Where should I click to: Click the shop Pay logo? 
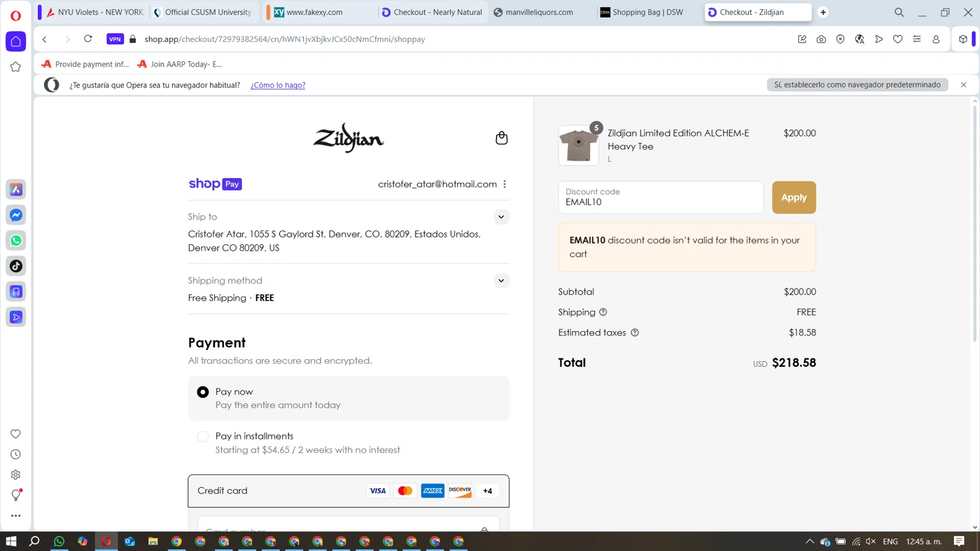pos(215,184)
